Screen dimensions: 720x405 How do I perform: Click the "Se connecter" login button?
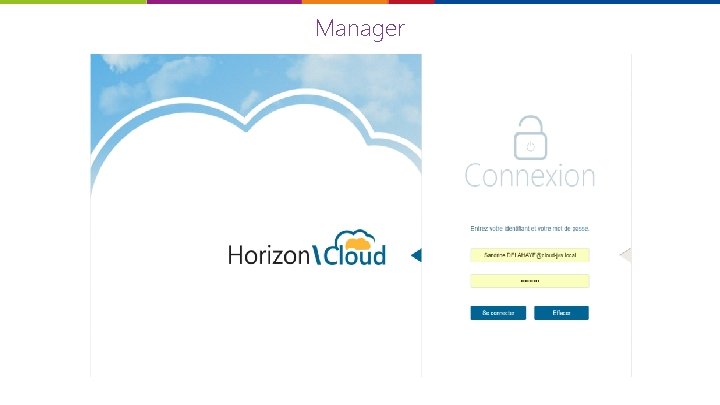(x=498, y=313)
